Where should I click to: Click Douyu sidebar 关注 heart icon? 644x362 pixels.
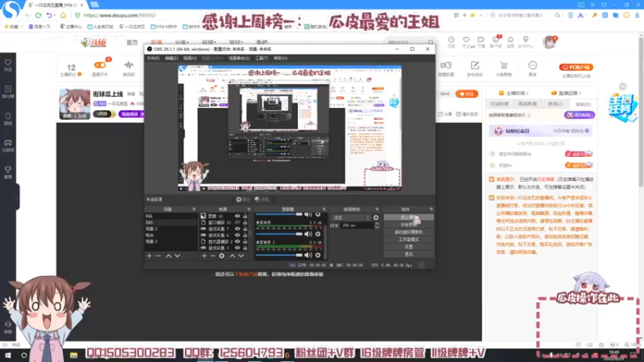click(8, 63)
